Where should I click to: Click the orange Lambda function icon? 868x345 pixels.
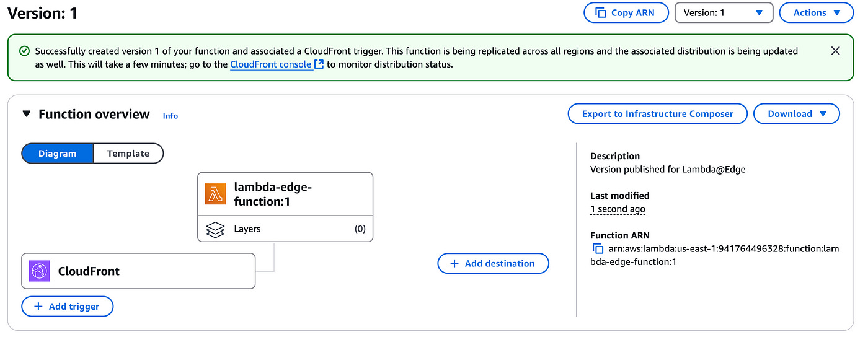[x=215, y=194]
